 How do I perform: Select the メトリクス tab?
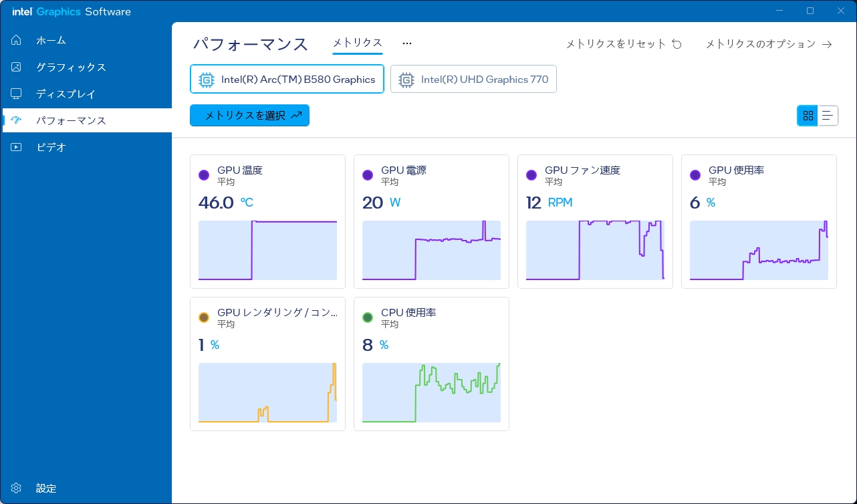[x=358, y=43]
